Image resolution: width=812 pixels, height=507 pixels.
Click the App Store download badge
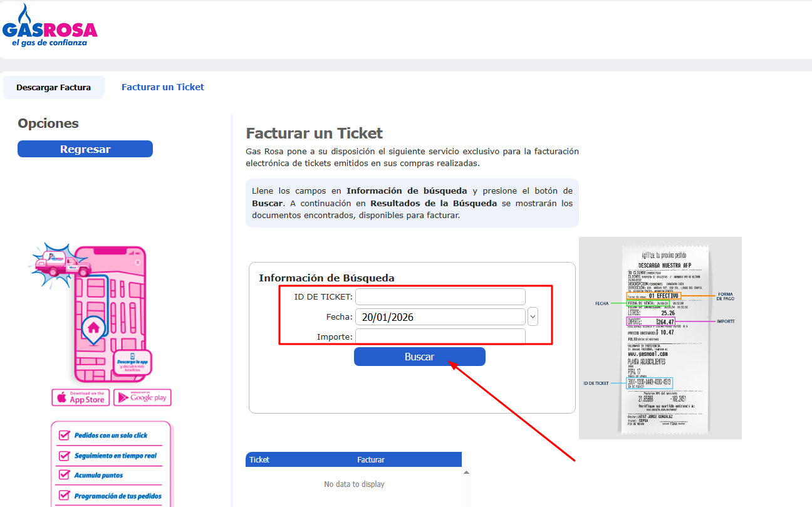[x=80, y=397]
